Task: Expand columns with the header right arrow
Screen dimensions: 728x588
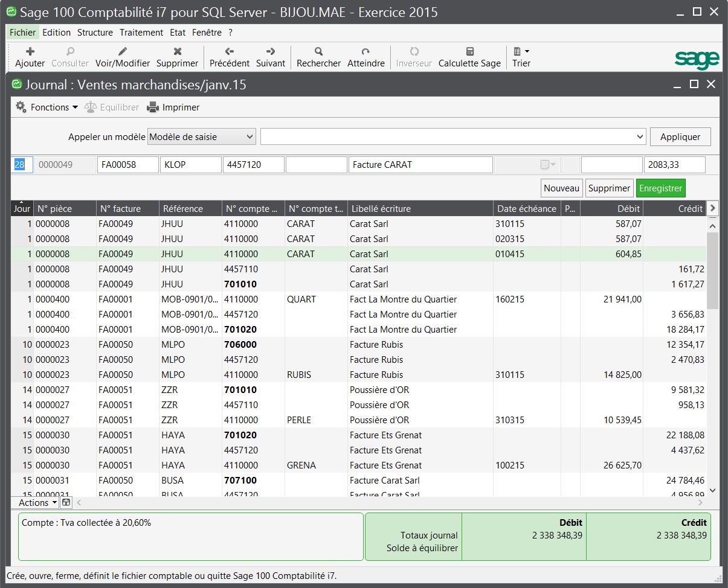Action: pyautogui.click(x=713, y=208)
